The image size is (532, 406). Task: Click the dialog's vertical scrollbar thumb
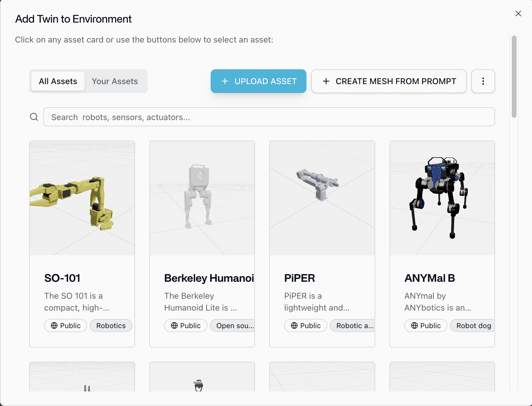point(514,77)
